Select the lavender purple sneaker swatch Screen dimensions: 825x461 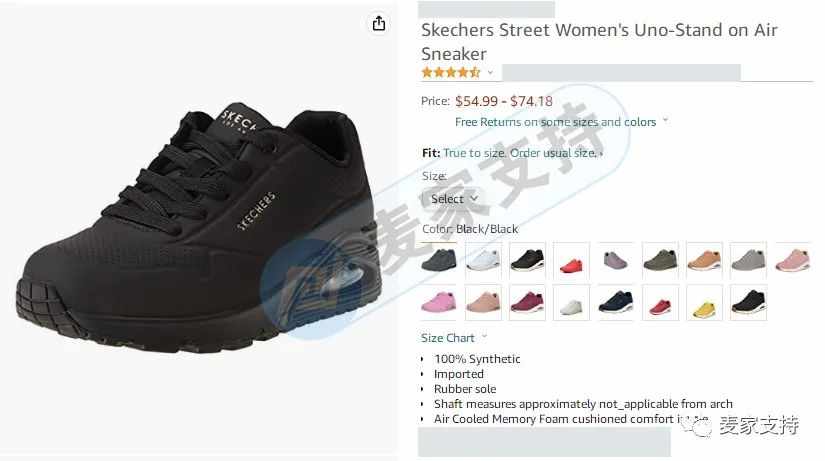tap(616, 260)
